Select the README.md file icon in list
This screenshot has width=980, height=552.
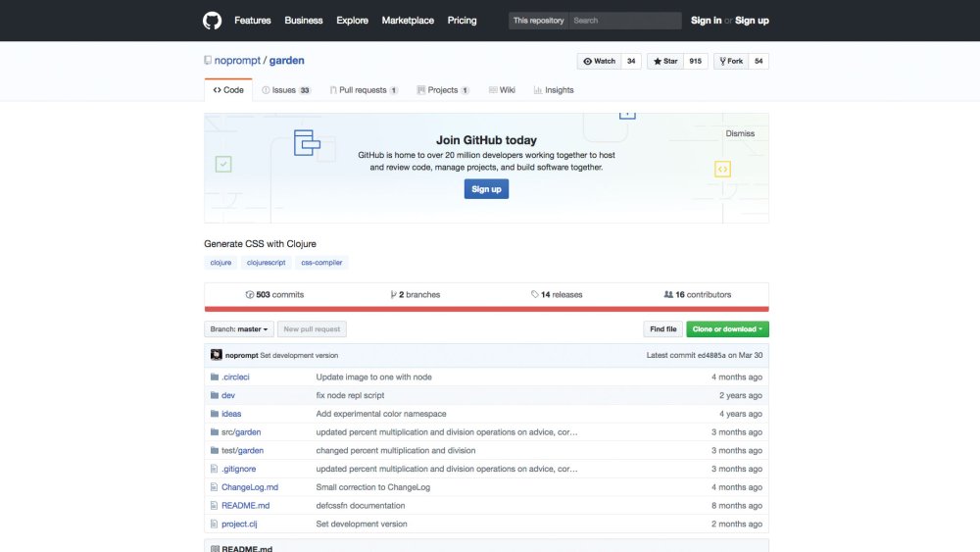(x=215, y=505)
